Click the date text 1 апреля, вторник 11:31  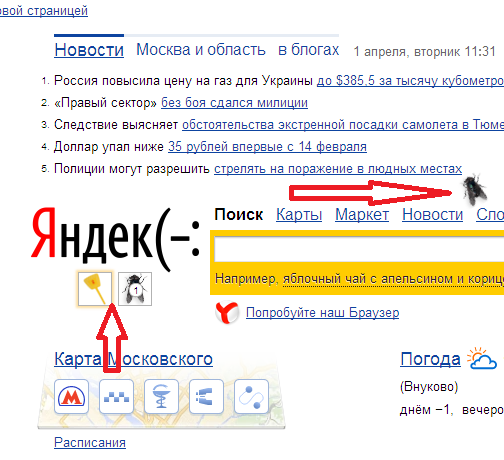(424, 52)
